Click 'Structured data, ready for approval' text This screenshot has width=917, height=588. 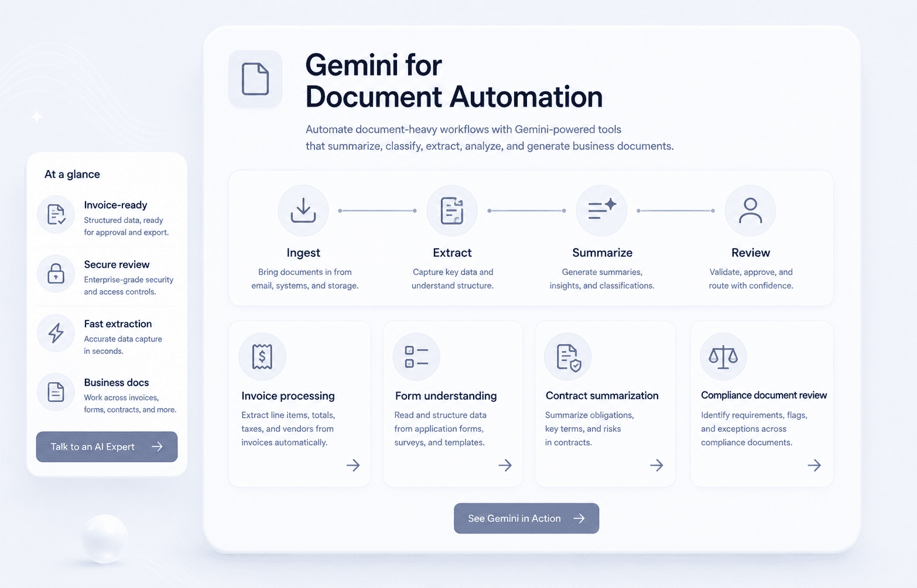pyautogui.click(x=126, y=226)
